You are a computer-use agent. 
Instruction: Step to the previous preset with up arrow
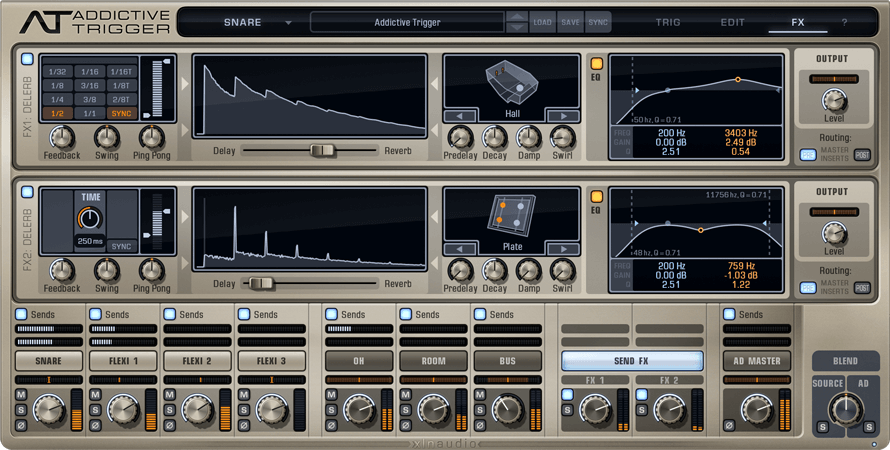517,17
